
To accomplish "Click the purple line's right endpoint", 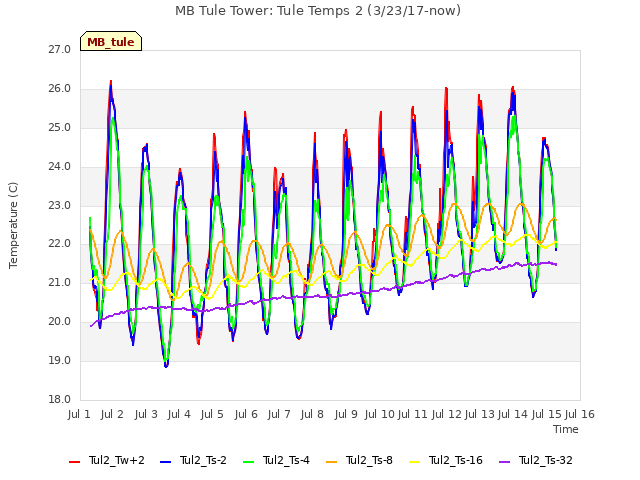I will coord(556,264).
